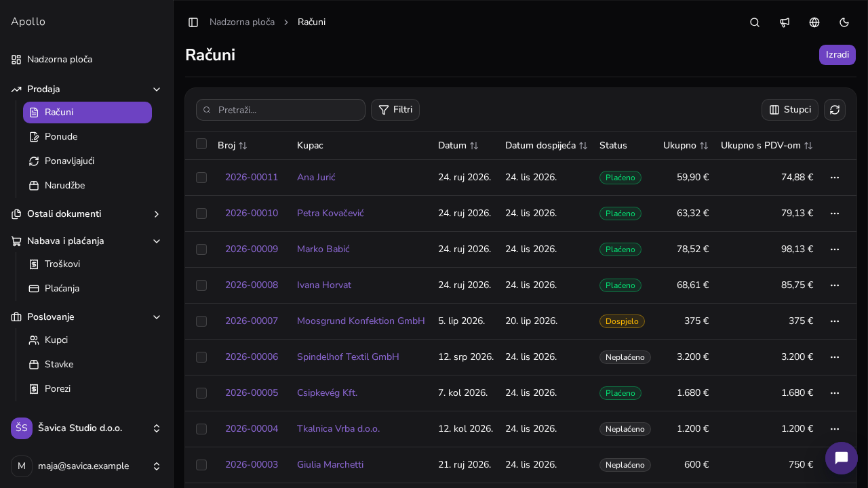The width and height of the screenshot is (868, 488).
Task: Focus the Pretraži search field
Action: tap(281, 110)
